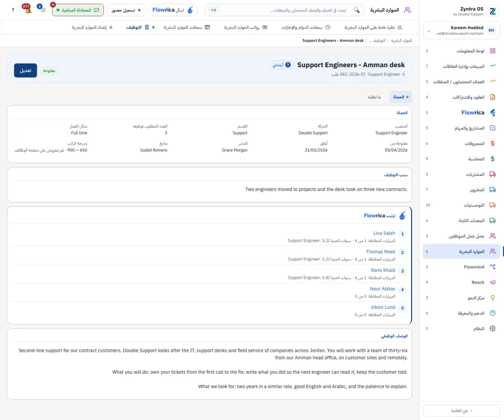Open the Flowrica module in the sidebar

(x=461, y=112)
